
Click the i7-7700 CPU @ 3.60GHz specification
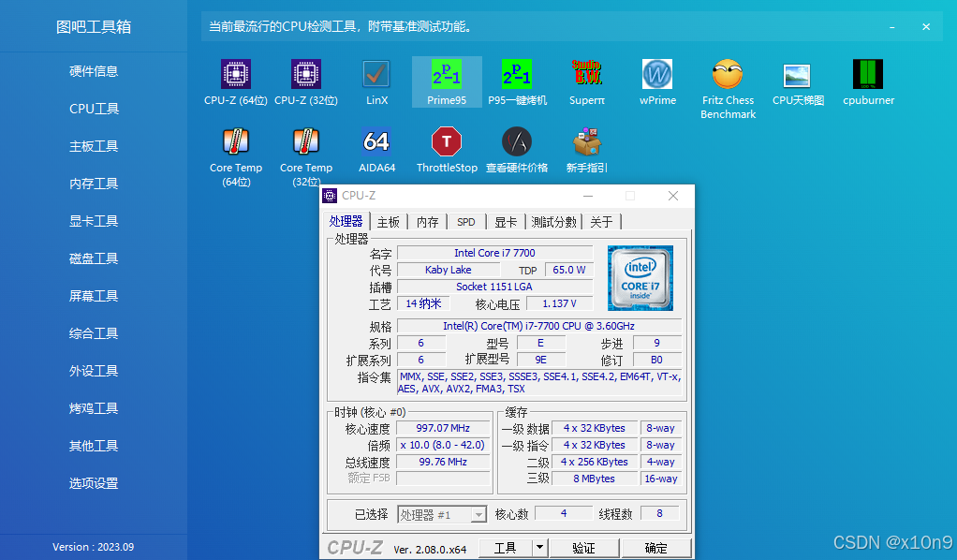[539, 326]
